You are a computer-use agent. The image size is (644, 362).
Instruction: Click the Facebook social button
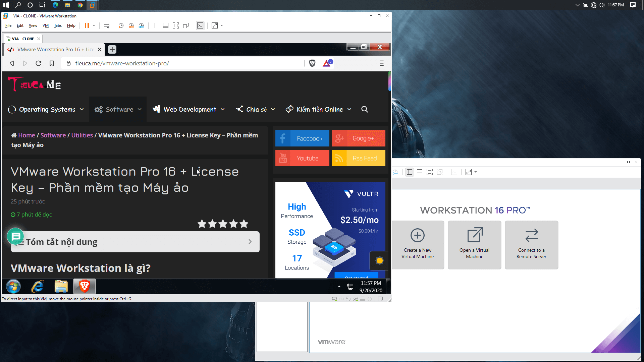pyautogui.click(x=302, y=138)
